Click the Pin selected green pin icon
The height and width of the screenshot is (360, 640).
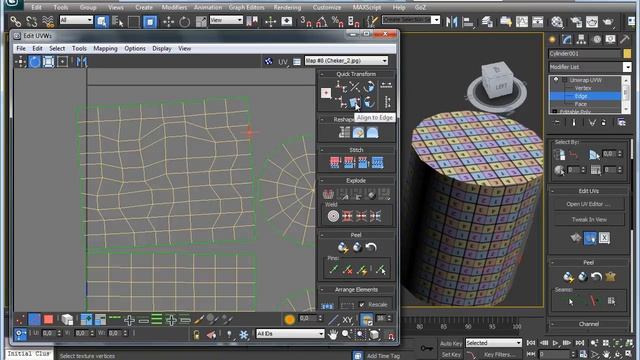333,269
